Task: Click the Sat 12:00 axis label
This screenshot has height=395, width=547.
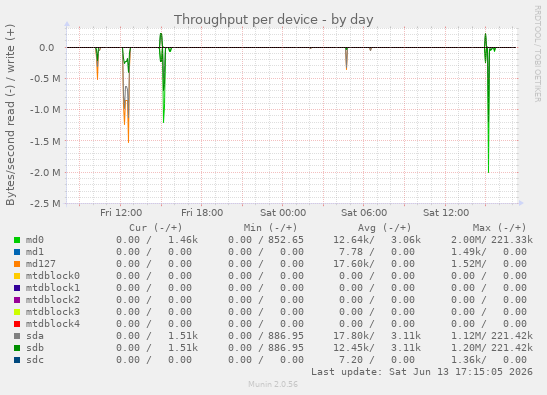Action: 446,213
